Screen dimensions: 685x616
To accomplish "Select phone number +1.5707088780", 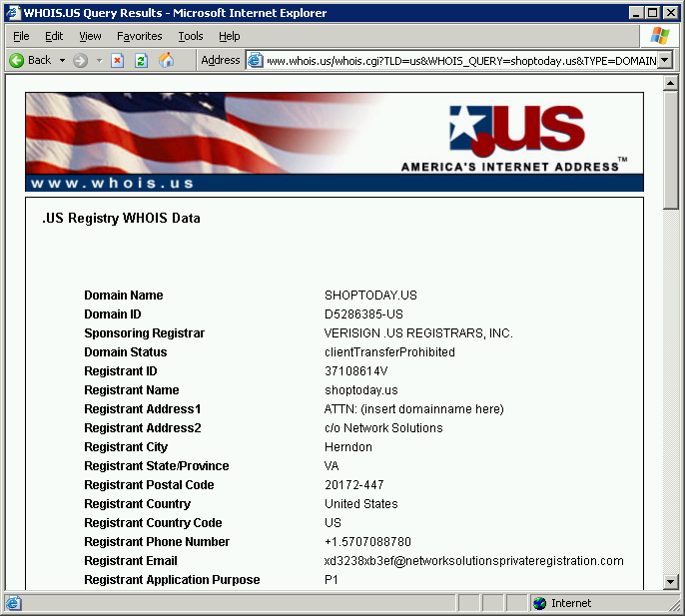I will [x=367, y=542].
